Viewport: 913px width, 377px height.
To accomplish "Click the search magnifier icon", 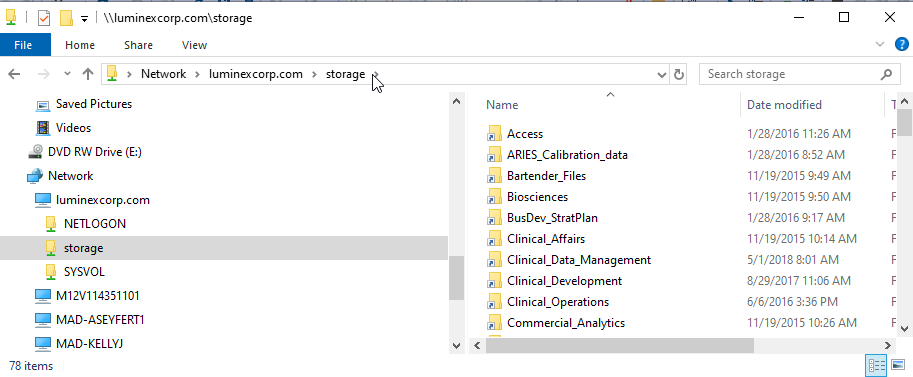I will click(886, 74).
